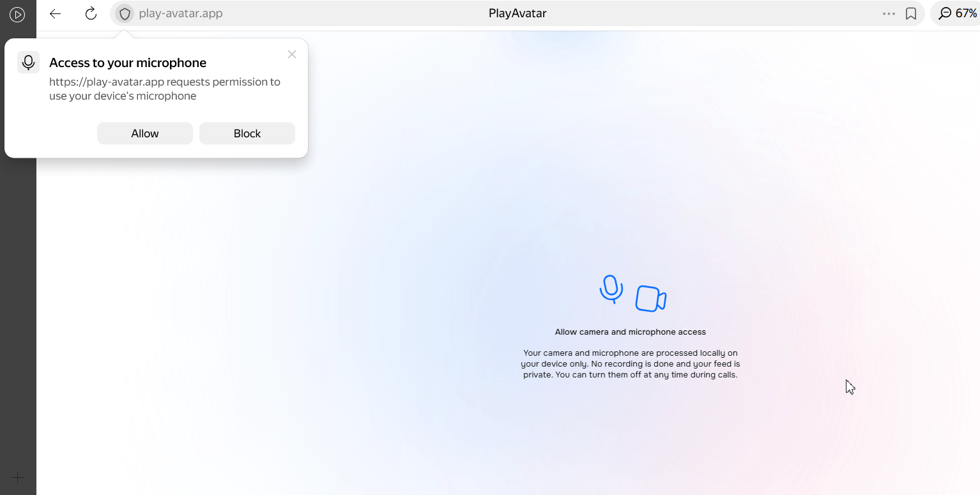980x495 pixels.
Task: Open the shield site protection icon
Action: (125, 13)
